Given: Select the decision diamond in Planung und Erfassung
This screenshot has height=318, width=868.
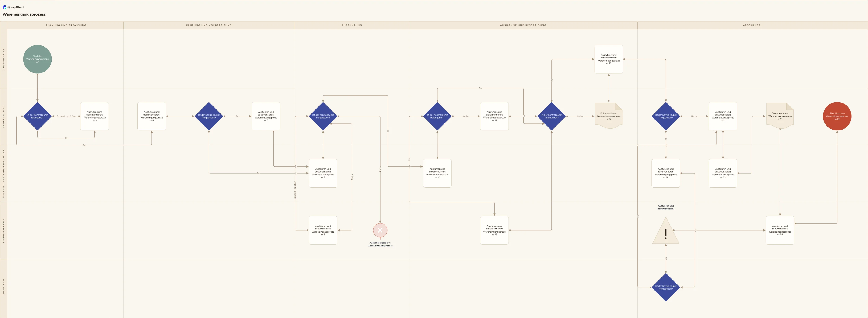Looking at the screenshot, I should coord(37,116).
